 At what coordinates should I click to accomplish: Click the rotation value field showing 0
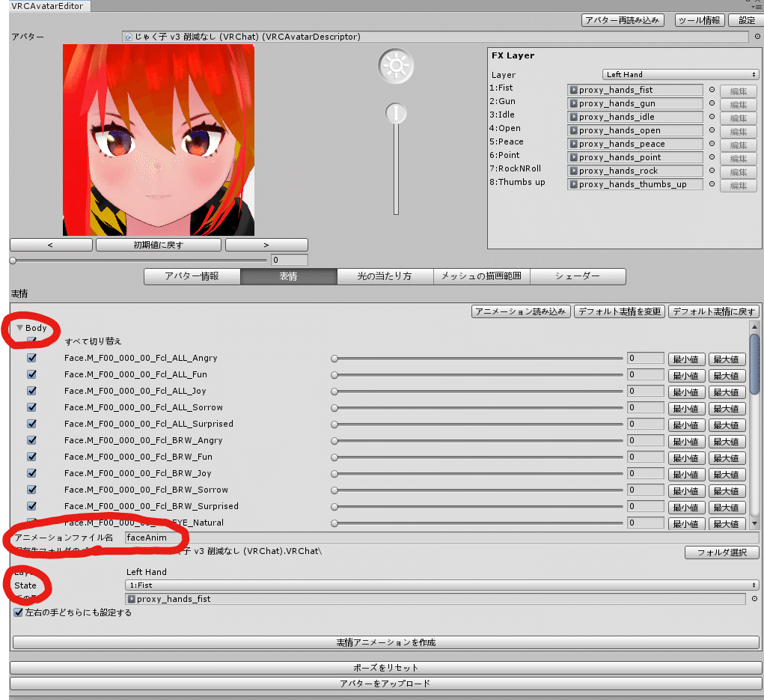pos(290,260)
